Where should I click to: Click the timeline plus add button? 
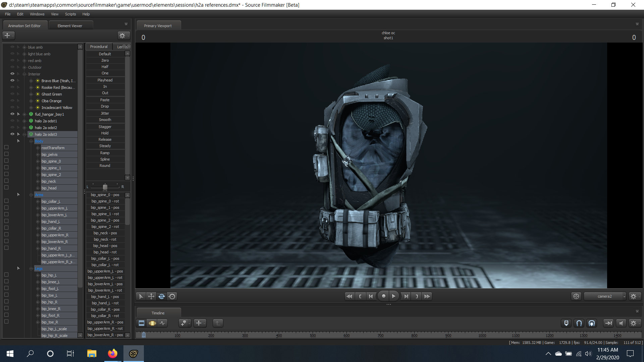200,323
